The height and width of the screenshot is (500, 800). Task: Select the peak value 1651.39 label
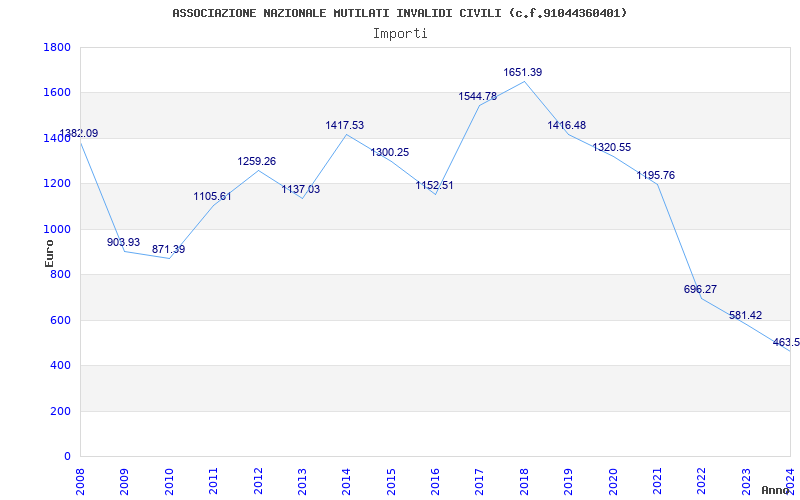(522, 72)
